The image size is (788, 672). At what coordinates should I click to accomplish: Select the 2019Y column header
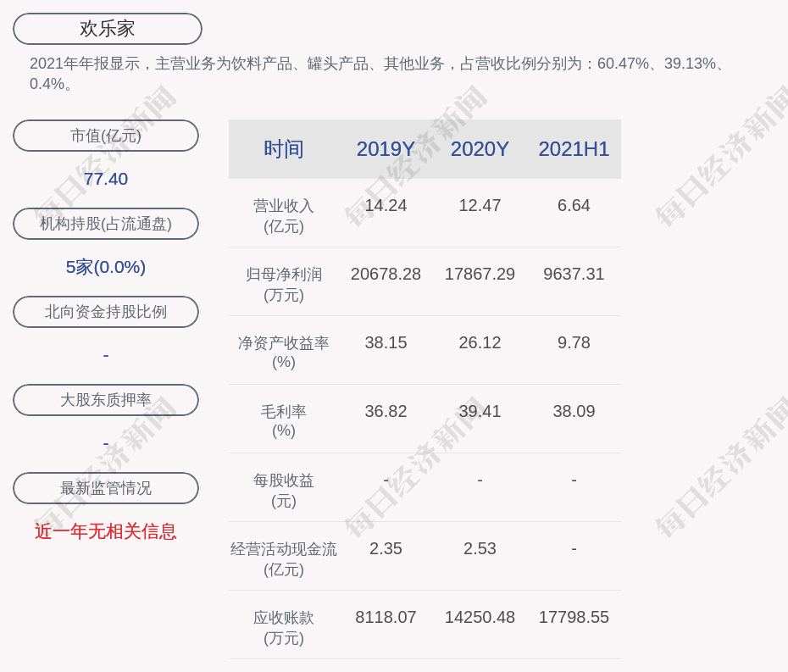tap(386, 149)
